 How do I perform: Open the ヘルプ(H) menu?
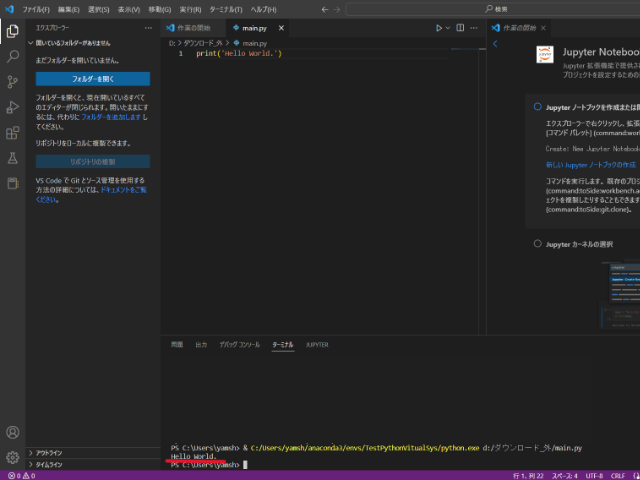pos(263,9)
